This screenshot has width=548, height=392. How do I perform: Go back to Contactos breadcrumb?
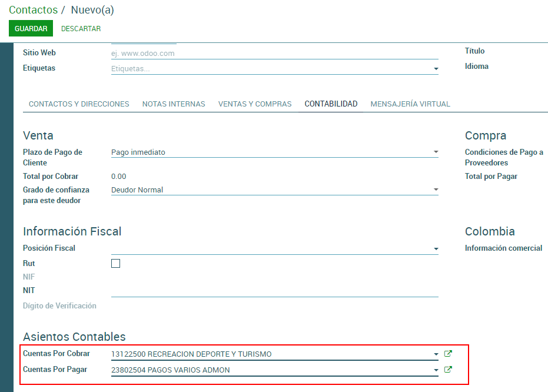tap(33, 10)
